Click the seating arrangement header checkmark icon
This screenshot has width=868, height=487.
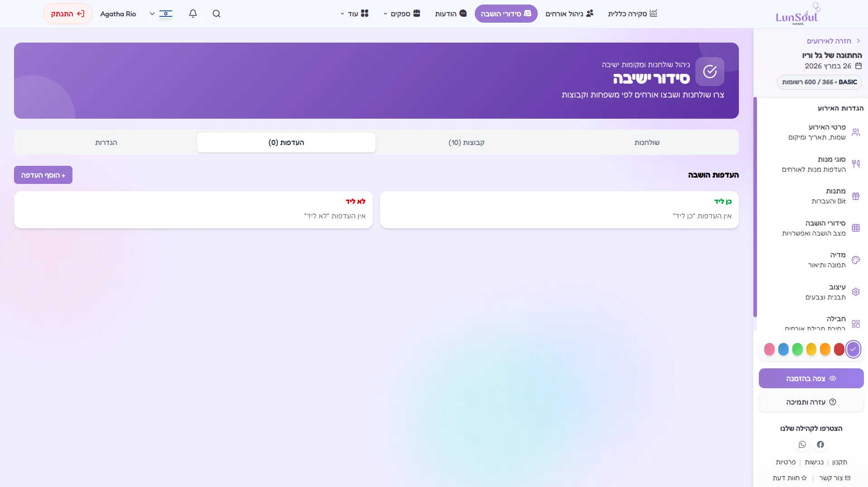(x=710, y=71)
